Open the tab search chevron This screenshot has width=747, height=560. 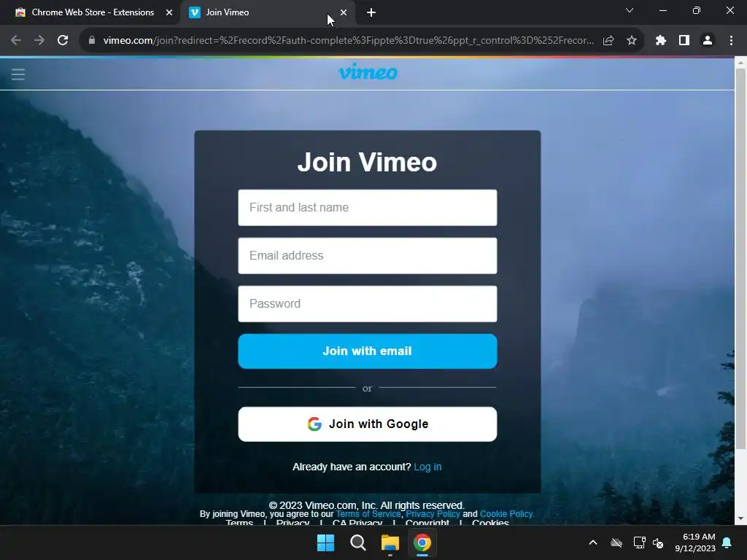point(630,10)
